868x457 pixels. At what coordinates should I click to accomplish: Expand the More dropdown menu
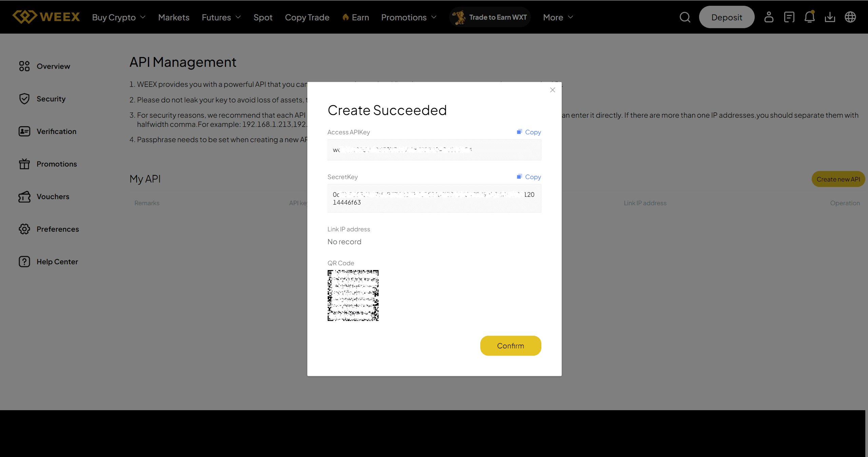coord(558,17)
